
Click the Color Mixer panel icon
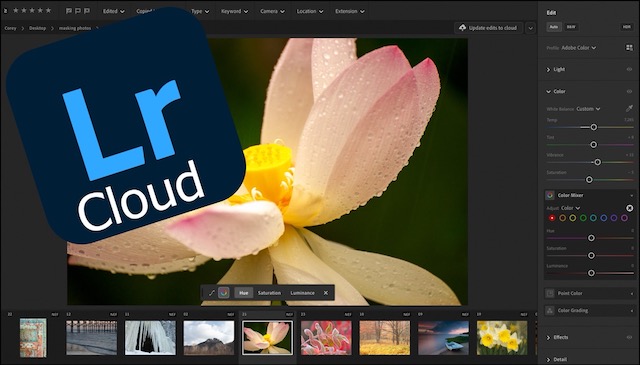550,195
